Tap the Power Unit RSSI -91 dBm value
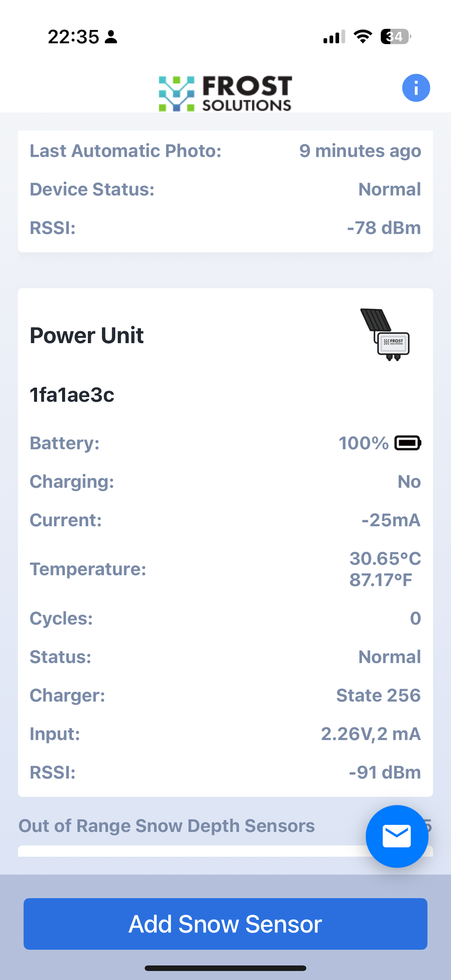Viewport: 451px width, 980px height. tap(385, 772)
